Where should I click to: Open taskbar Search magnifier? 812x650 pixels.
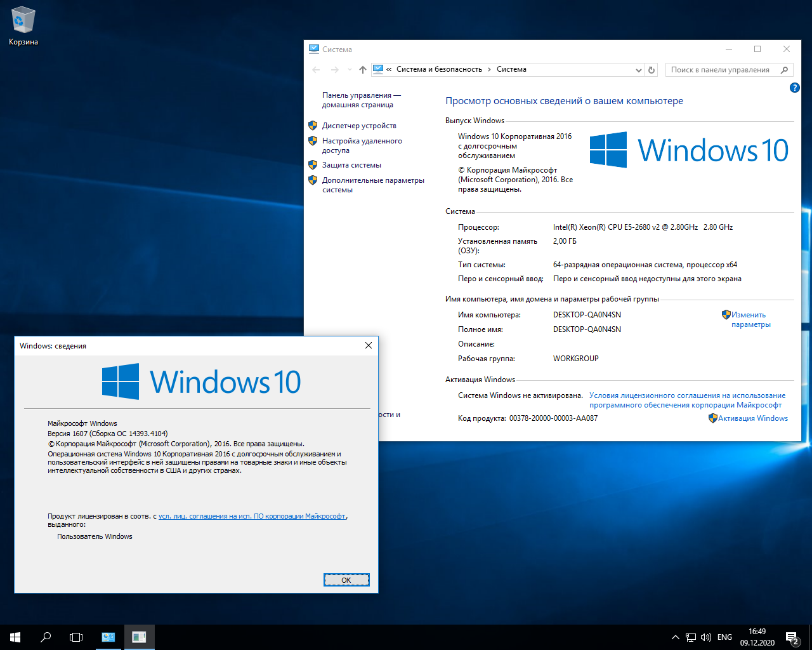click(46, 637)
